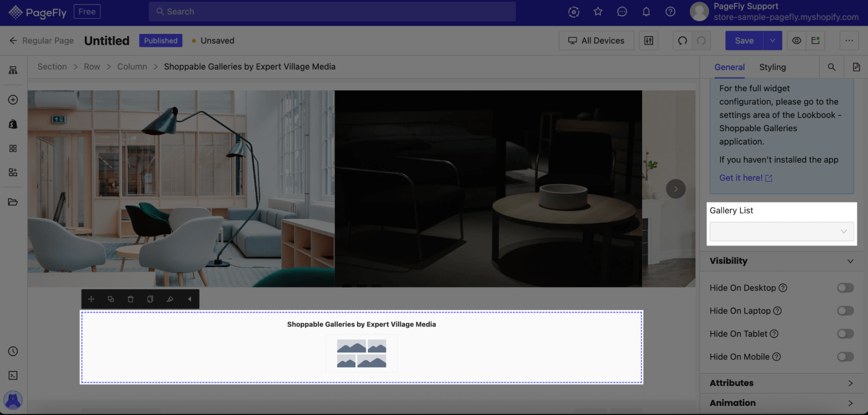
Task: Toggle Hide On Tablet switch
Action: click(845, 334)
